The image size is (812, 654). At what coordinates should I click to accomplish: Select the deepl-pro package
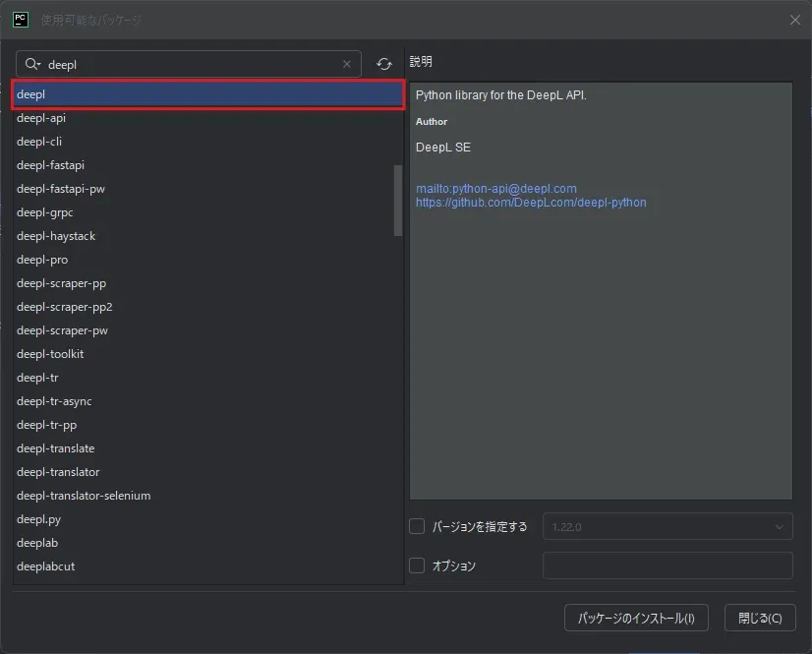tap(207, 260)
